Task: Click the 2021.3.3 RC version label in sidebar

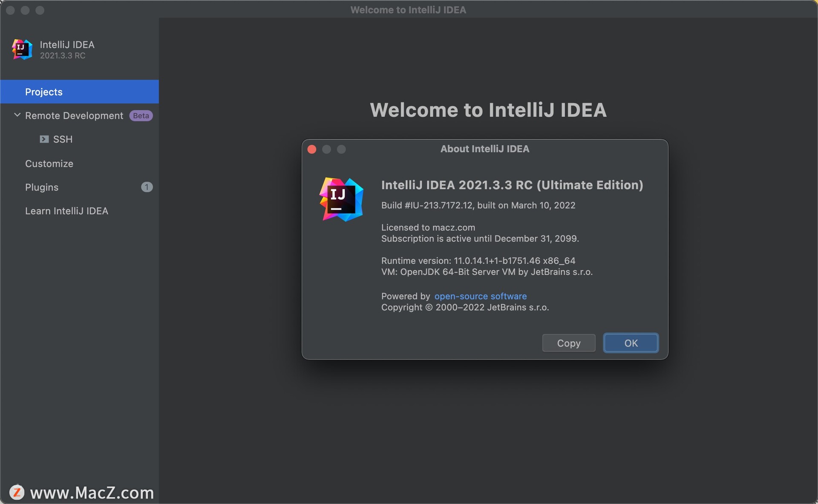Action: 63,56
